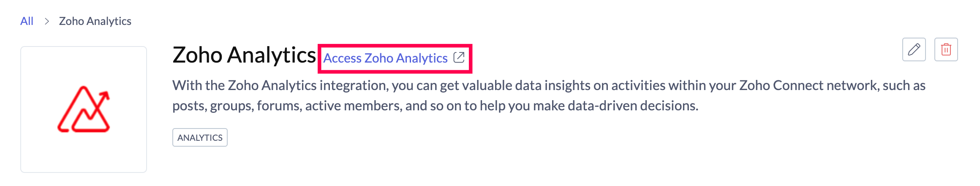980x186 pixels.
Task: Open the Access Zoho Analytics link
Action: (385, 58)
